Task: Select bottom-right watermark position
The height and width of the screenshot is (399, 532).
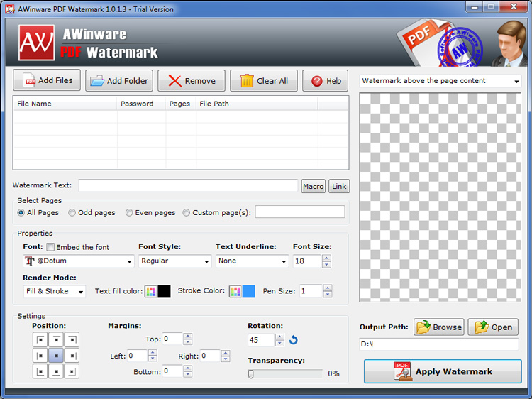Action: (72, 371)
